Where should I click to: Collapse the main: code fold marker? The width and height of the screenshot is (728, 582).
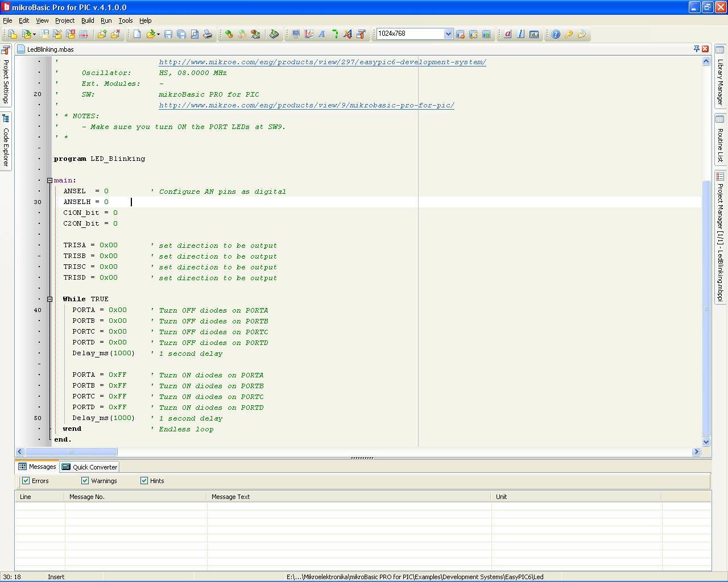coord(49,180)
